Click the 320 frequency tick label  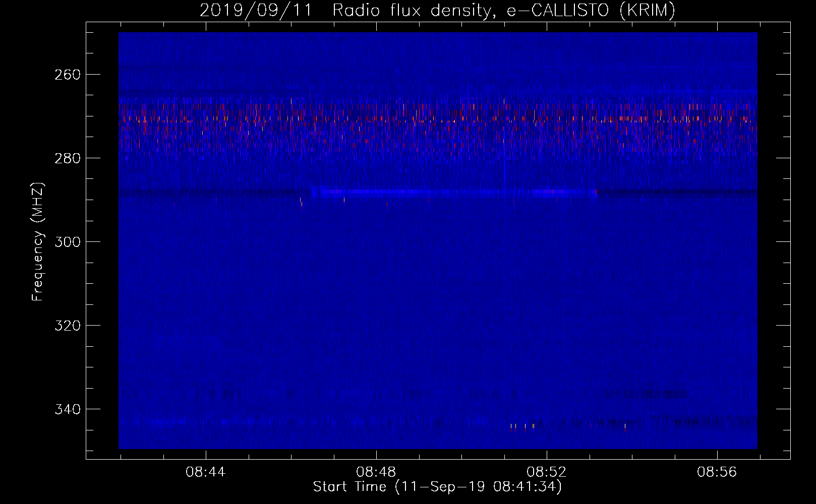point(68,326)
